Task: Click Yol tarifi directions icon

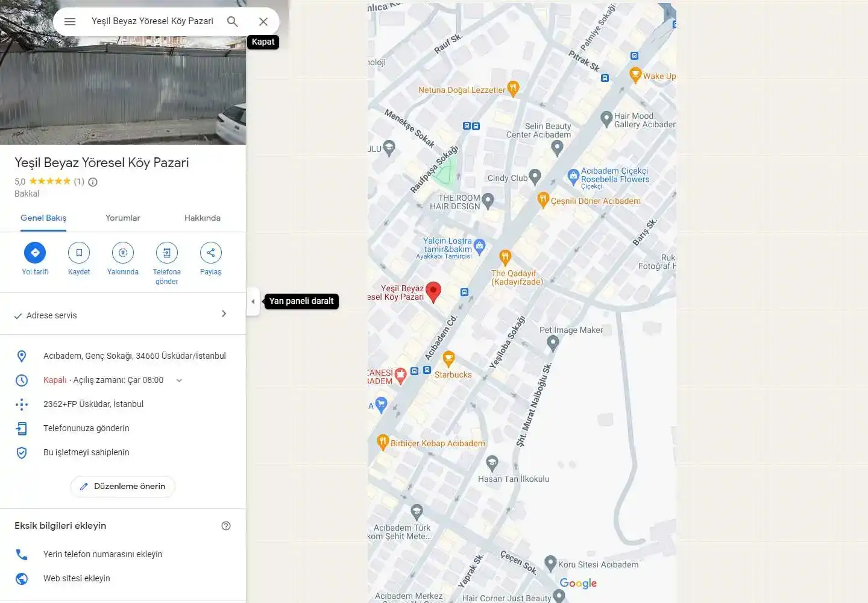Action: tap(35, 253)
